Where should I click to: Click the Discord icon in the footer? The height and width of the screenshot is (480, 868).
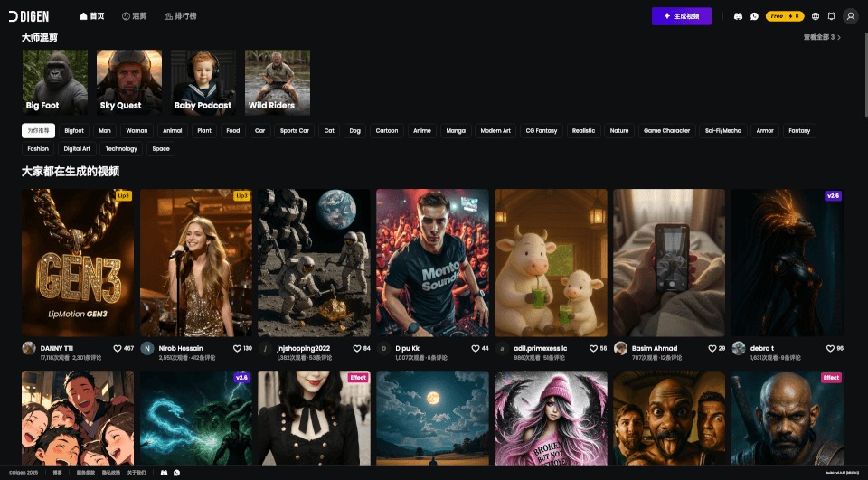(x=164, y=473)
